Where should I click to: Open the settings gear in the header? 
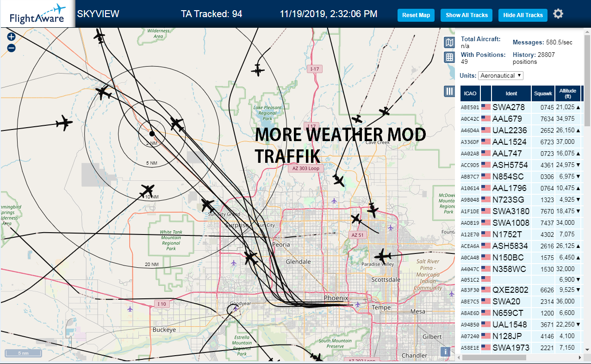click(x=558, y=14)
